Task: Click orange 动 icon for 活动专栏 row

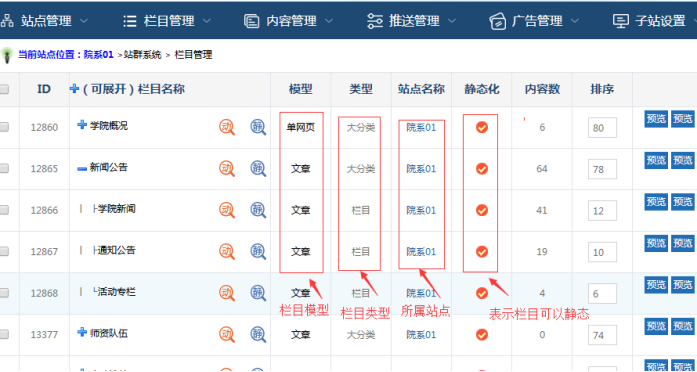Action: (x=227, y=293)
